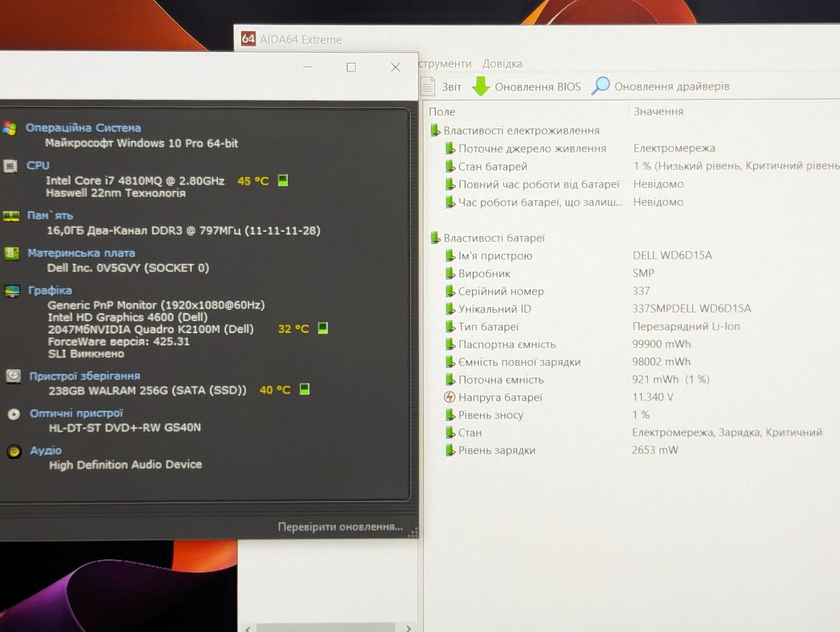
Task: Click the icon next to Поточне джерело живлення
Action: 450,148
